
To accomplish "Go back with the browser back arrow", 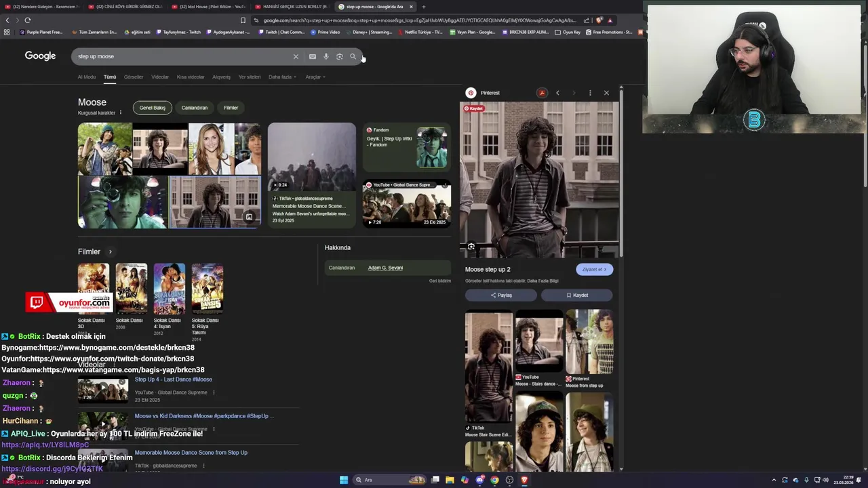I will (7, 20).
